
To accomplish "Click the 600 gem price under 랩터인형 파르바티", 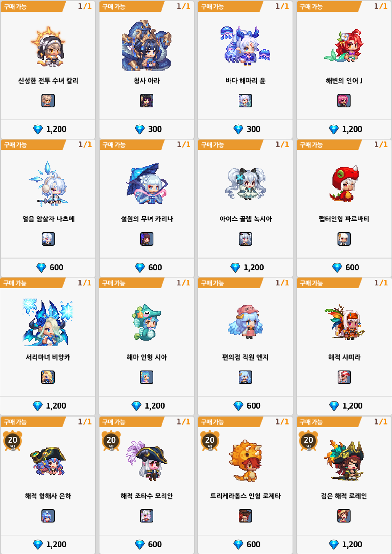I will pyautogui.click(x=344, y=267).
